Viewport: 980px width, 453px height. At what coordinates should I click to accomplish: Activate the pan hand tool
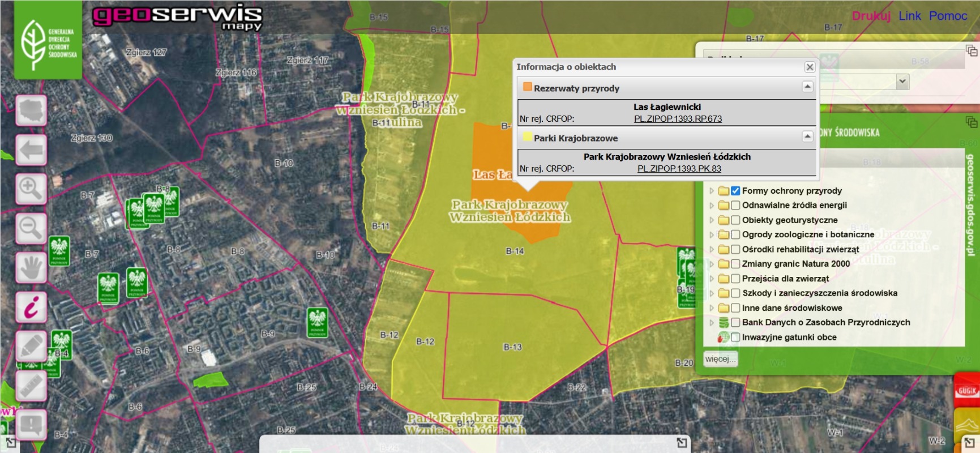click(31, 267)
